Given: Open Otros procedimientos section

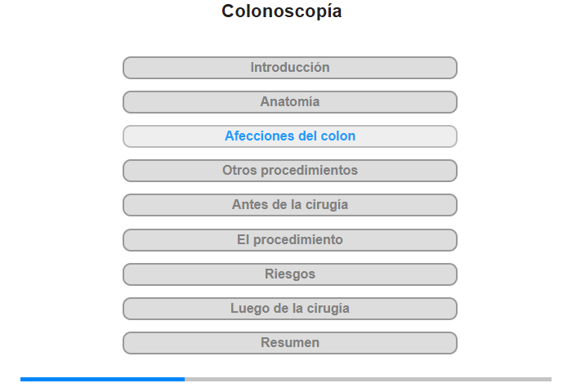Looking at the screenshot, I should pyautogui.click(x=290, y=171).
